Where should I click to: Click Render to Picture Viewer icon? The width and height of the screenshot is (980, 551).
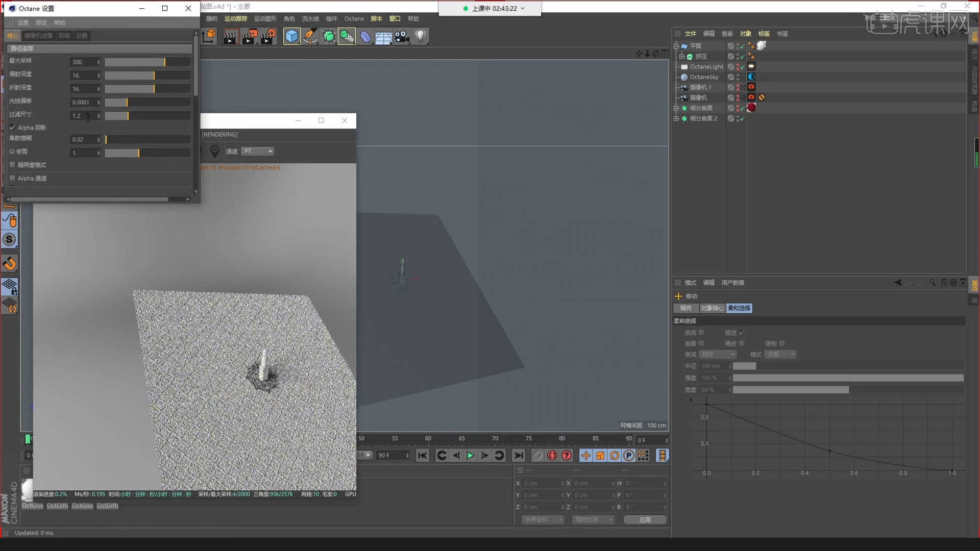249,37
